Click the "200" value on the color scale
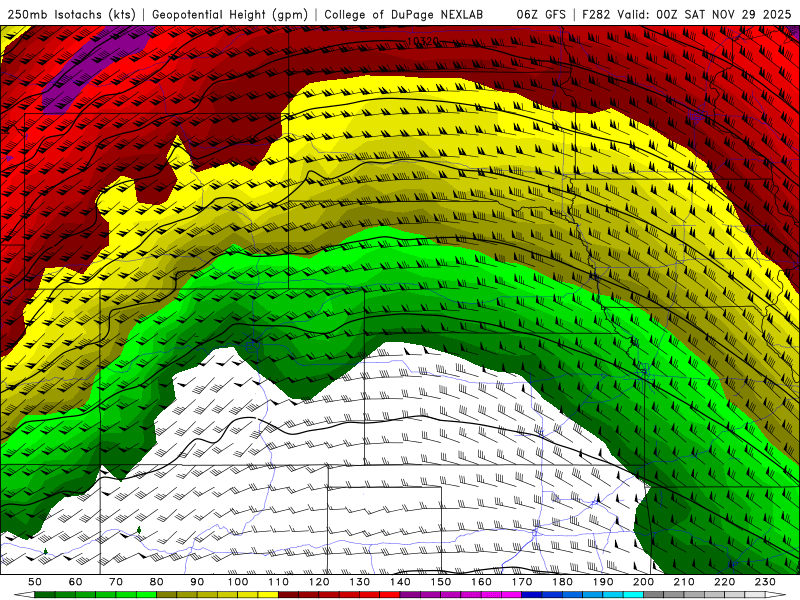 (x=643, y=582)
